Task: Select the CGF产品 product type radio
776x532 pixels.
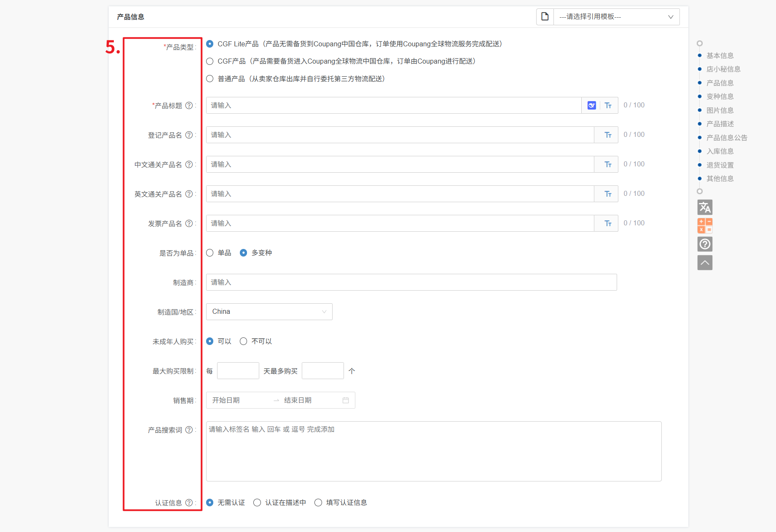Action: (210, 61)
